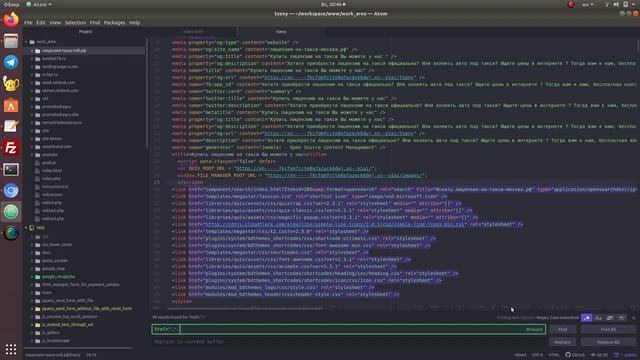Select the index.php file in tree
Image resolution: width=640 pixels, height=360 pixels.
click(x=51, y=178)
